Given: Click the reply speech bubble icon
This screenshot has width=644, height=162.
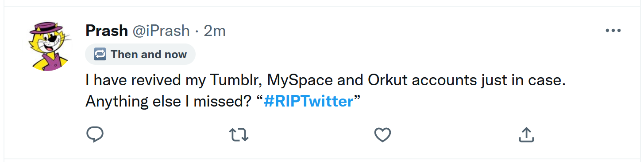Looking at the screenshot, I should click(95, 134).
